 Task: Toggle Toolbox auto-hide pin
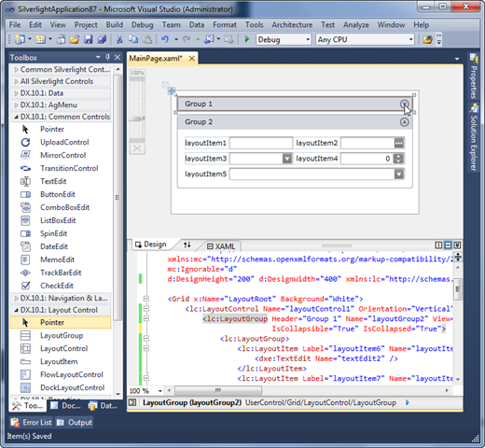(107, 57)
